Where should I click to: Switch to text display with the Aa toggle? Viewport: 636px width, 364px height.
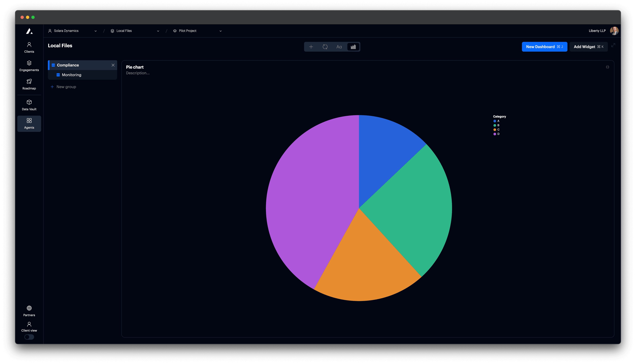[339, 47]
